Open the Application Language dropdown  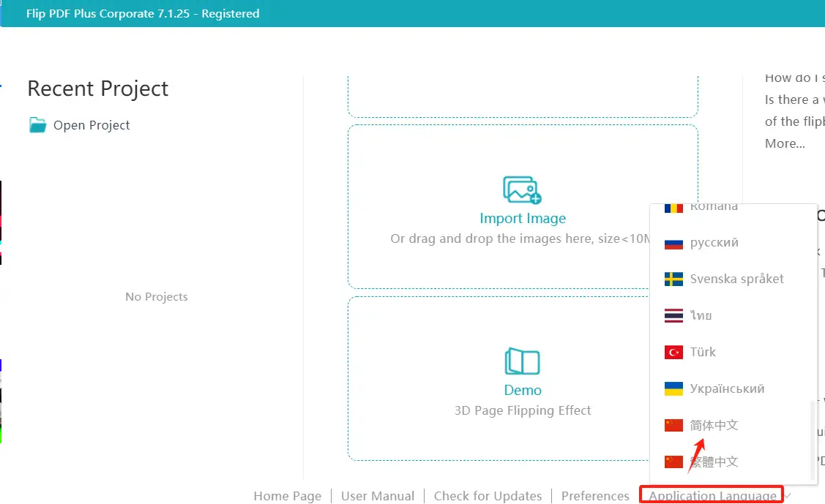coord(712,496)
